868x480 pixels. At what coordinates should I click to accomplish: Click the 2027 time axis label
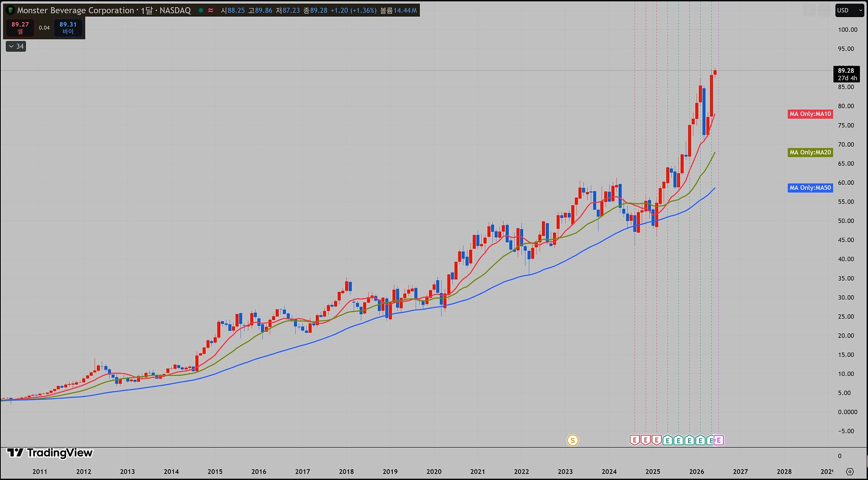(x=741, y=472)
